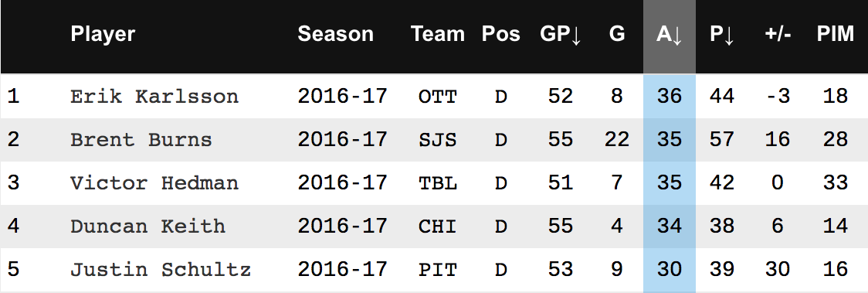Sort by Points column header
This screenshot has height=293, width=868.
tap(722, 34)
